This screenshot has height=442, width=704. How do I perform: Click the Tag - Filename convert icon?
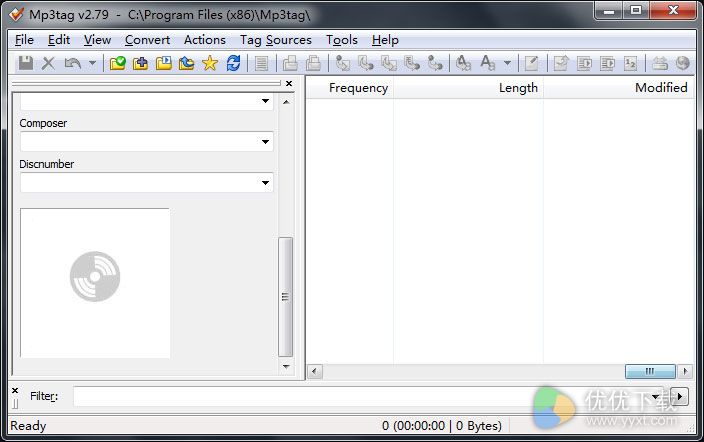pos(343,63)
